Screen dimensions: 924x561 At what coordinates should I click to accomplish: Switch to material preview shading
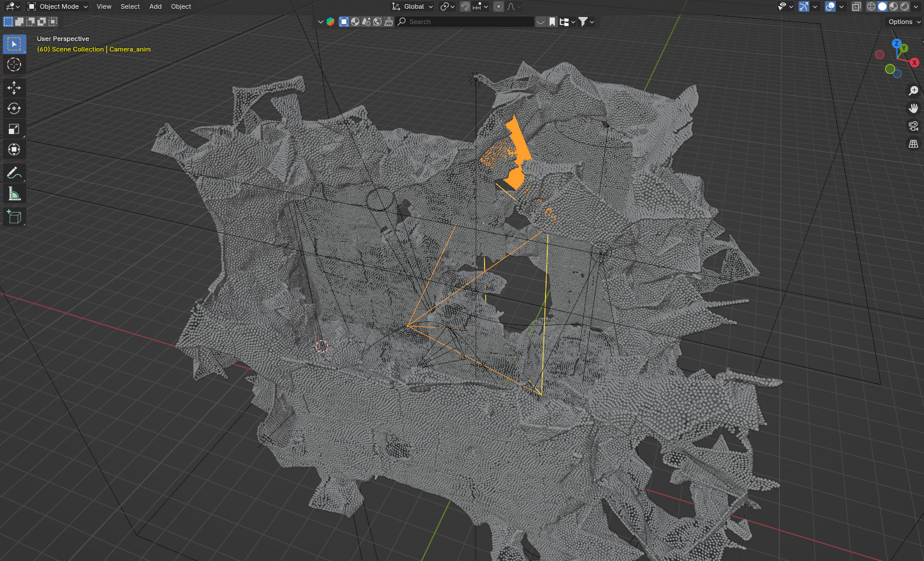pos(894,6)
